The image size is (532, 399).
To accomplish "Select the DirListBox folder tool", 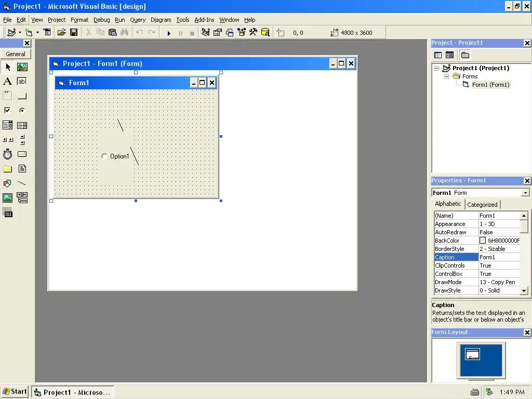I will (x=7, y=169).
